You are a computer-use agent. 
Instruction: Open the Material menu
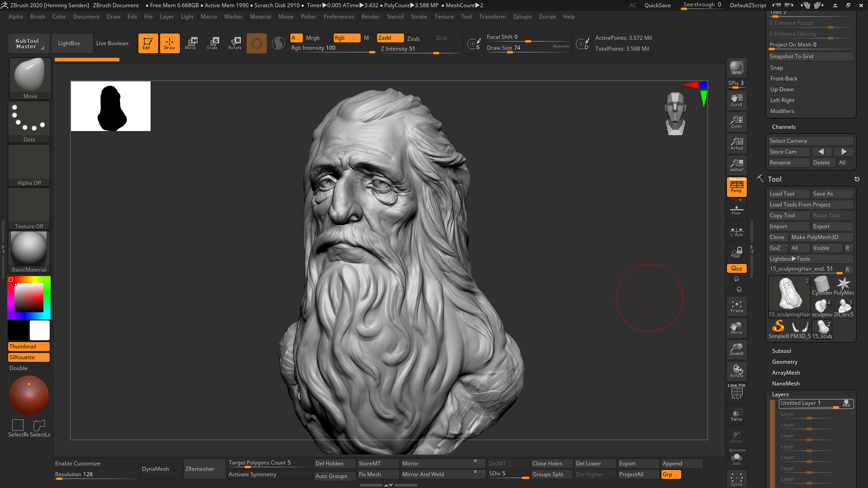click(x=260, y=17)
